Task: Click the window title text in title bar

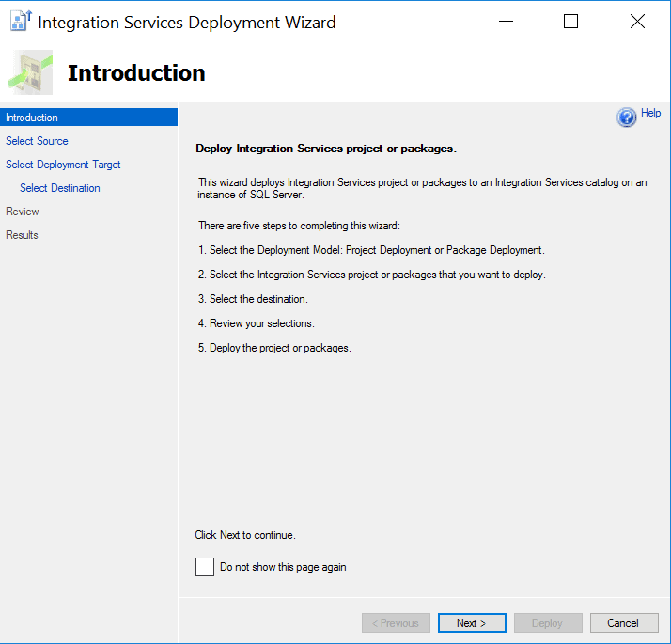Action: [186, 22]
